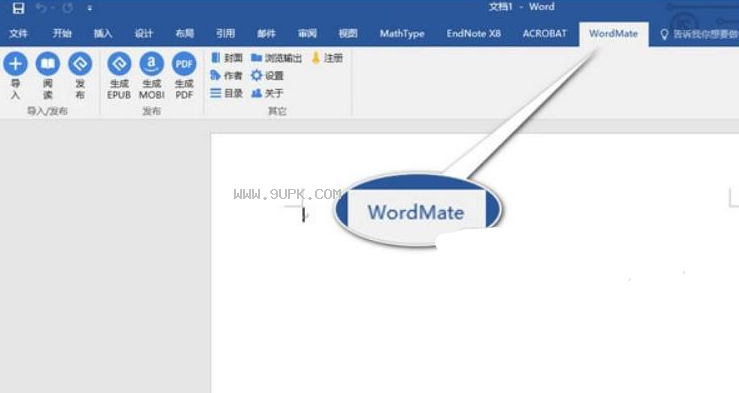Open WordMate 设置 gear button

tap(267, 75)
